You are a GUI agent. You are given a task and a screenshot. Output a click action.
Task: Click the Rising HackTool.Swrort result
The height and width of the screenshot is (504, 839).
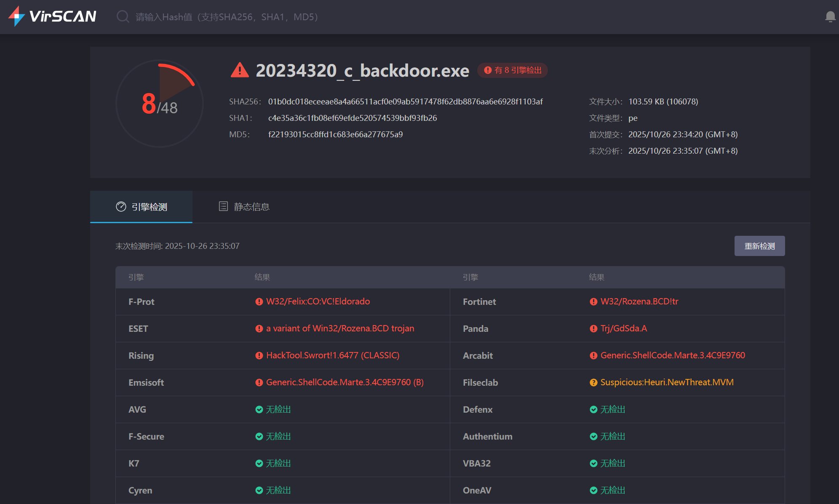pyautogui.click(x=332, y=355)
